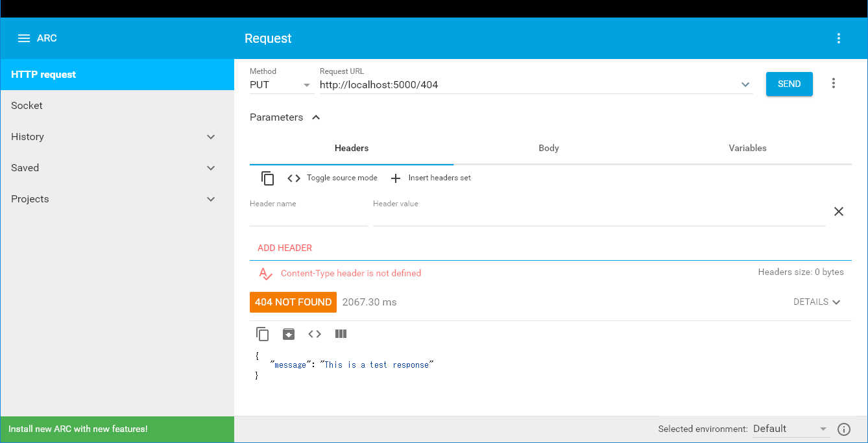
Task: Open the Socket page
Action: [x=117, y=106]
